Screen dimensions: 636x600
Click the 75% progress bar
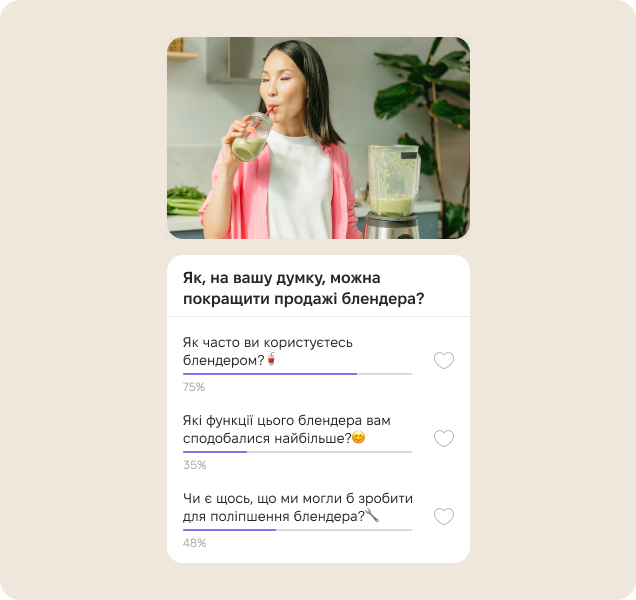coord(297,374)
